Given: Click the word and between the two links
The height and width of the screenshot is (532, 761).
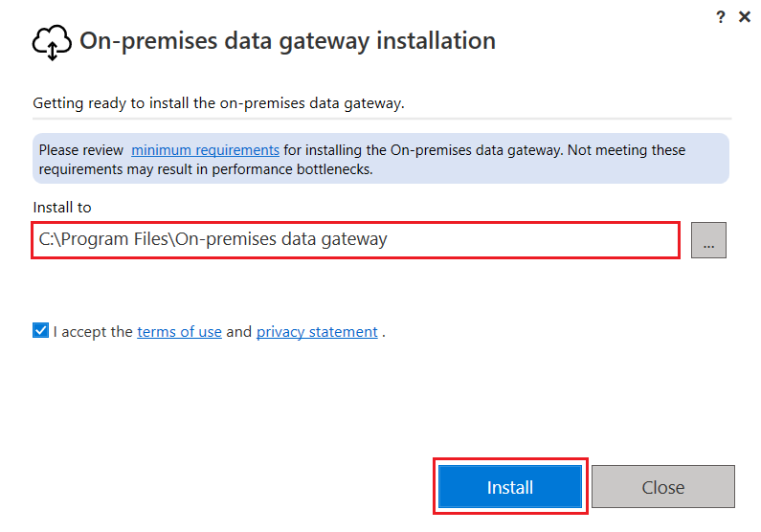Looking at the screenshot, I should 239,332.
